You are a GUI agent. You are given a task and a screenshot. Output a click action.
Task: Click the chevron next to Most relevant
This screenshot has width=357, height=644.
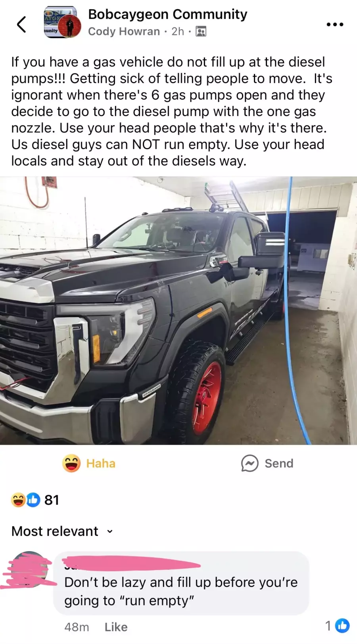point(110,532)
